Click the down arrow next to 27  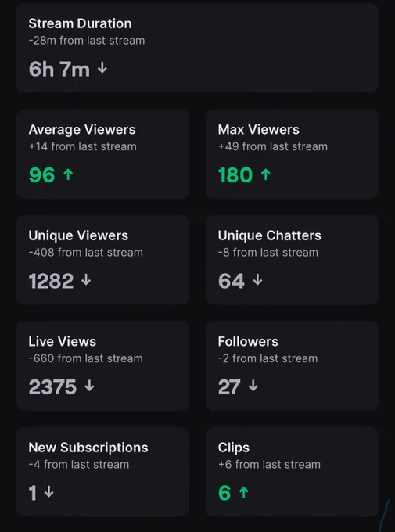coord(253,386)
